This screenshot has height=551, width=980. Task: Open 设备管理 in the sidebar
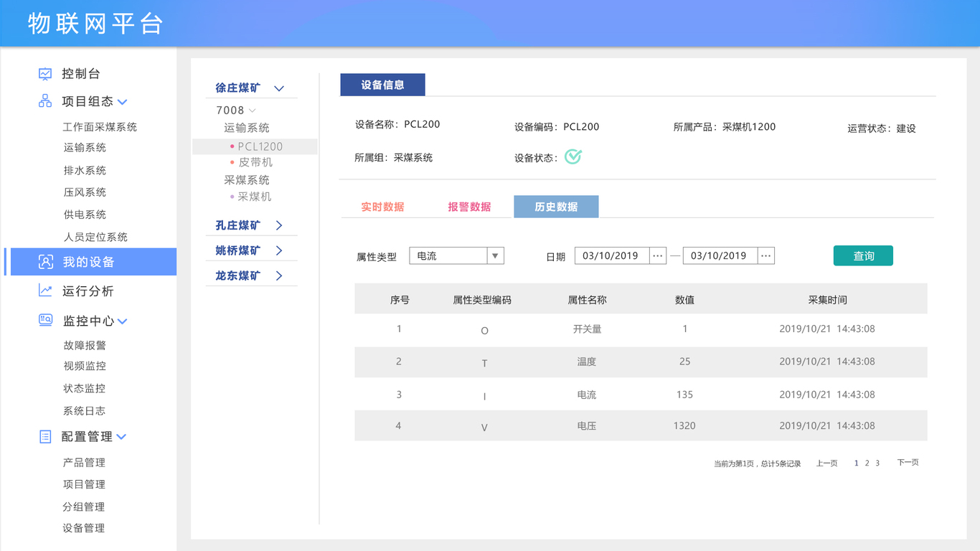tap(84, 528)
